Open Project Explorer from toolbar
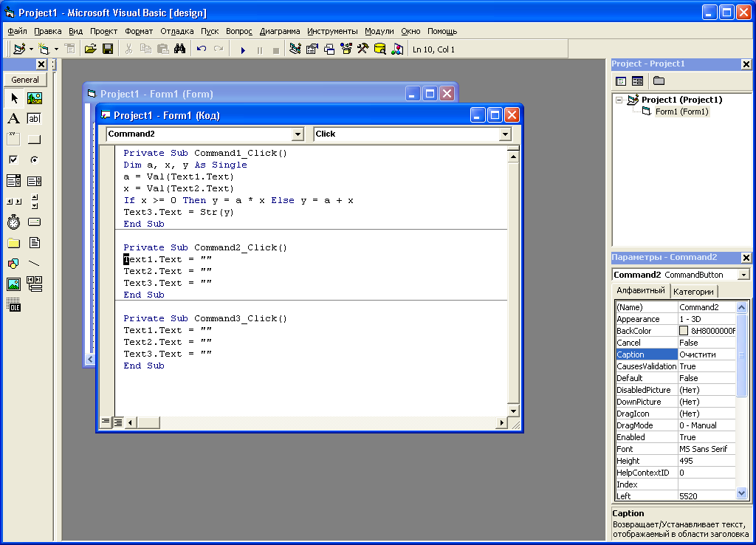The height and width of the screenshot is (545, 756). 295,49
